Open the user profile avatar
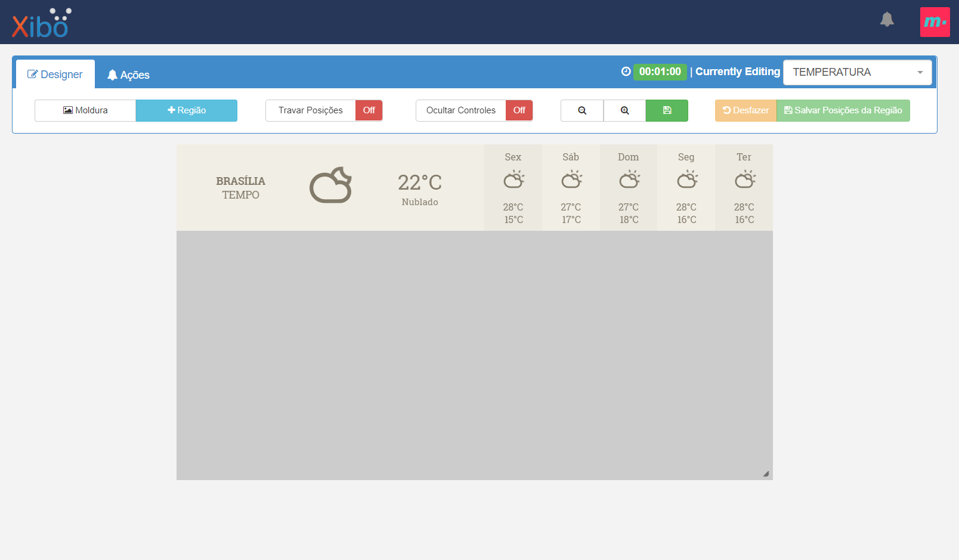 (x=935, y=22)
